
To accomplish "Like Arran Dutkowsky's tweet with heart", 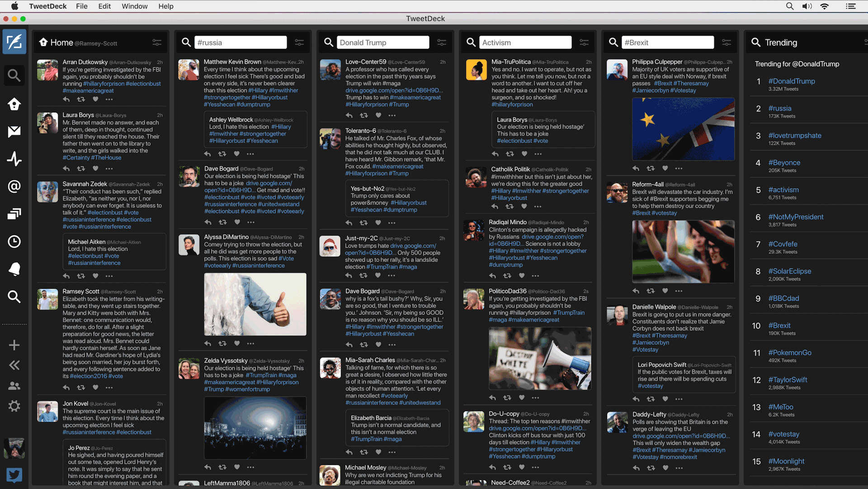I will pyautogui.click(x=95, y=99).
